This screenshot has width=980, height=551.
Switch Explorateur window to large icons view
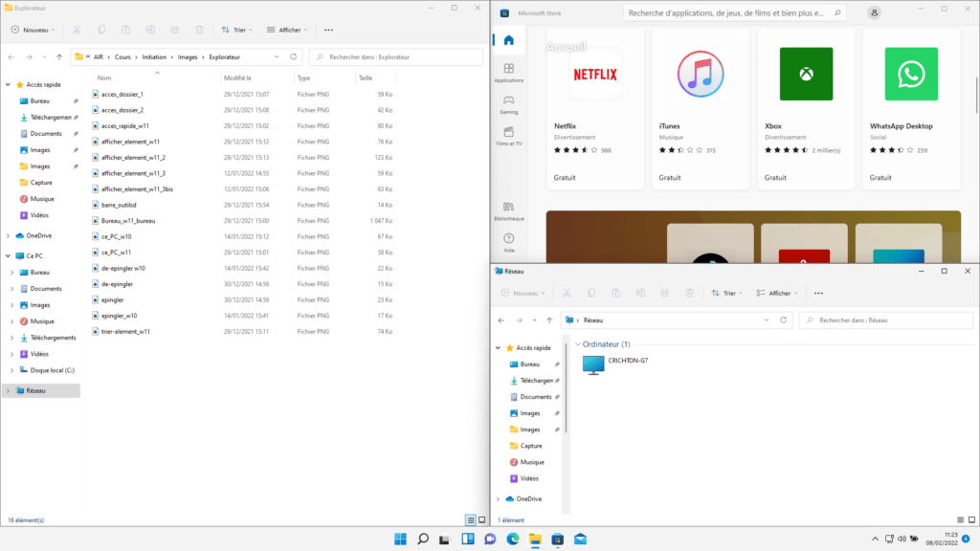[x=481, y=519]
